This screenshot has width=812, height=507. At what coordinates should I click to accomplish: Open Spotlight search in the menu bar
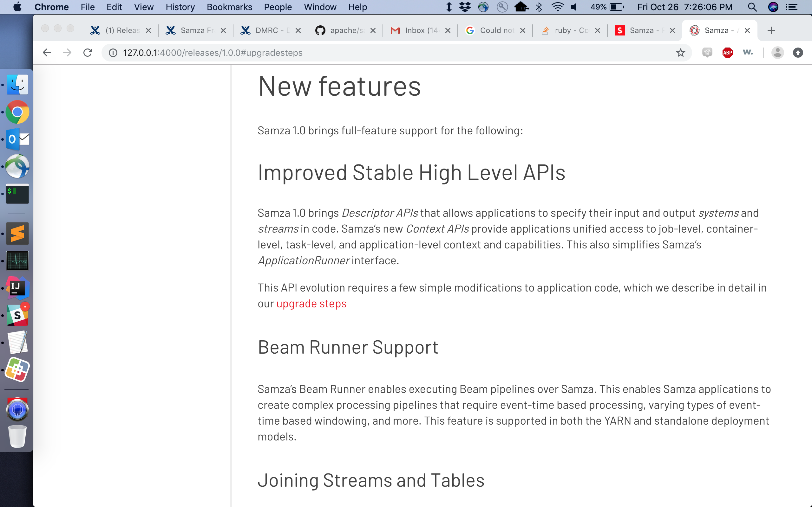[x=752, y=7]
